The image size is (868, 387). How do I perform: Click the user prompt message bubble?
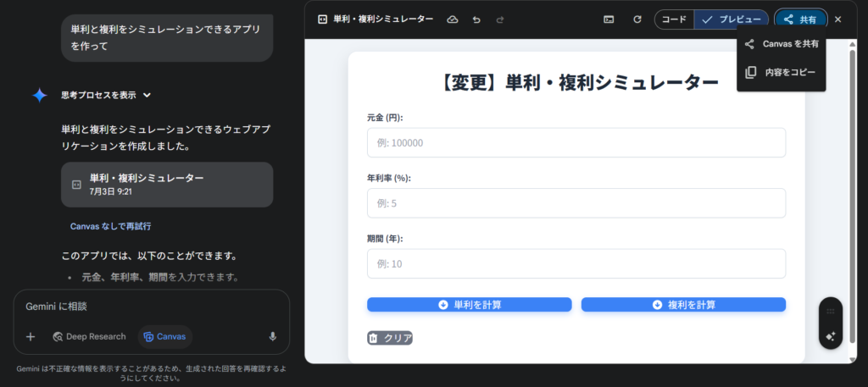point(167,37)
